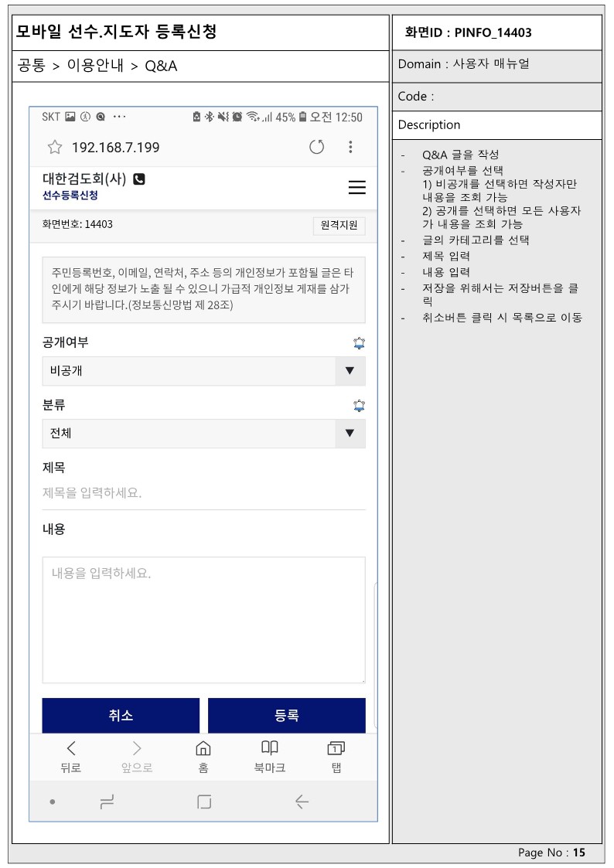
Task: Go back using the 뒤로 arrow
Action: pyautogui.click(x=71, y=756)
